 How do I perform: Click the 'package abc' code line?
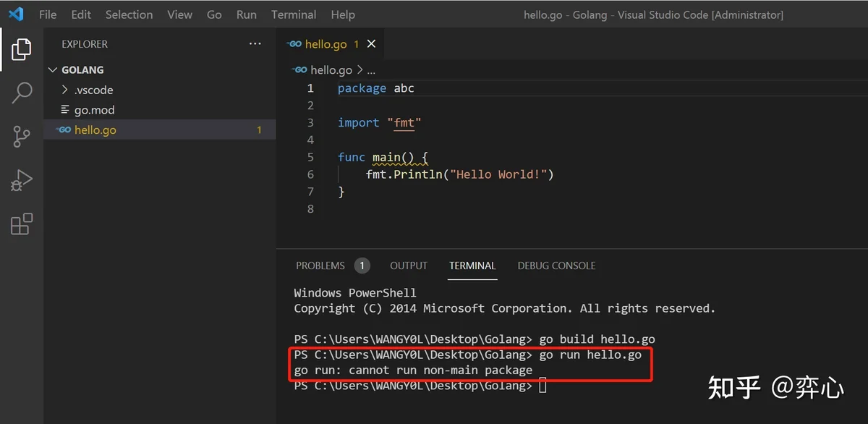376,88
